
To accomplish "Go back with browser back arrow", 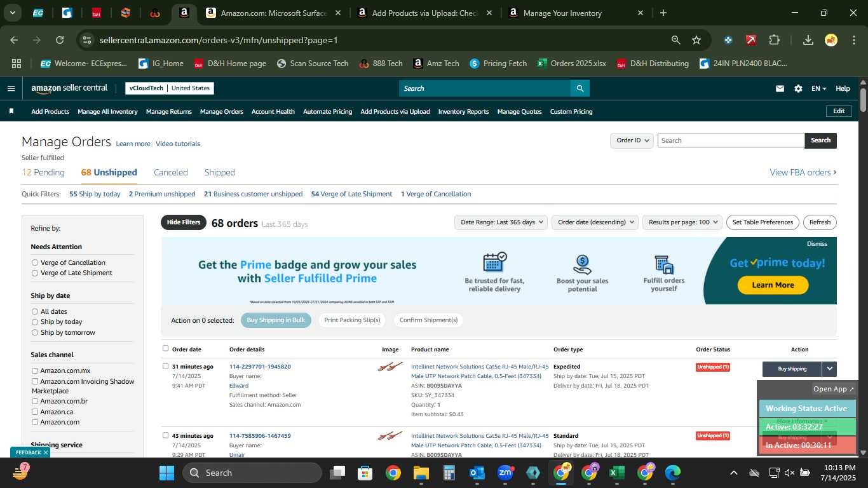I will pos(14,40).
